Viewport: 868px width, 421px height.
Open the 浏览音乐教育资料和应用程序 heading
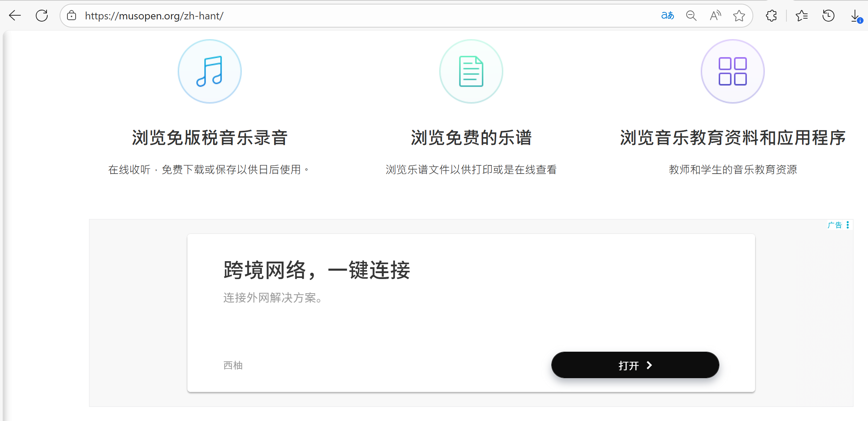[732, 137]
